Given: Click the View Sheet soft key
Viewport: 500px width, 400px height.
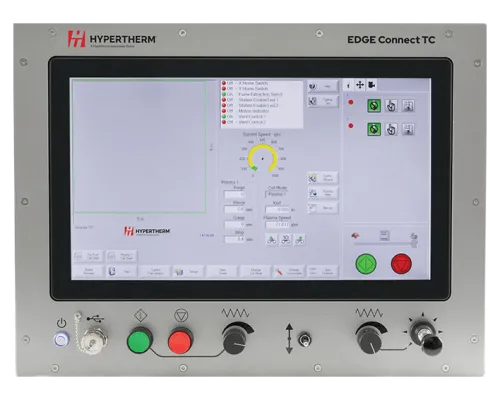Looking at the screenshot, I should point(222,272).
